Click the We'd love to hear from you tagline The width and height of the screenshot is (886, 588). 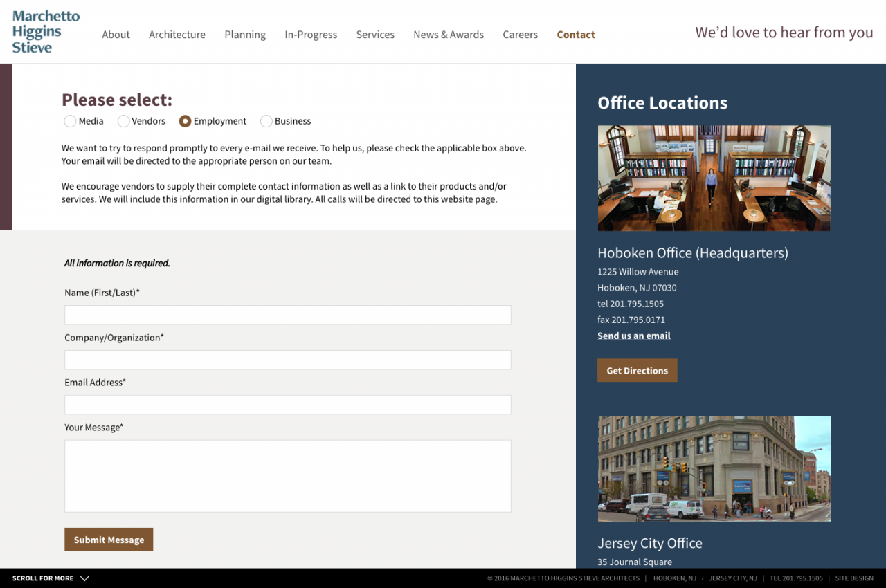[784, 33]
